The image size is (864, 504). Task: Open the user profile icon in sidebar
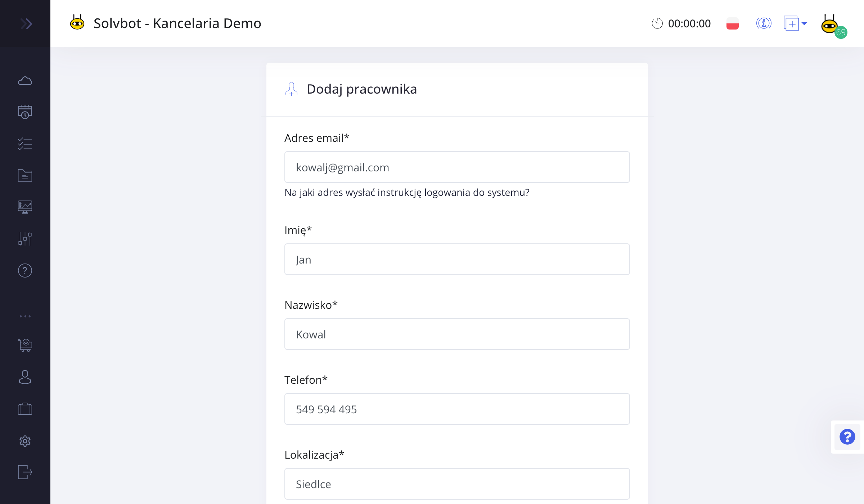25,377
